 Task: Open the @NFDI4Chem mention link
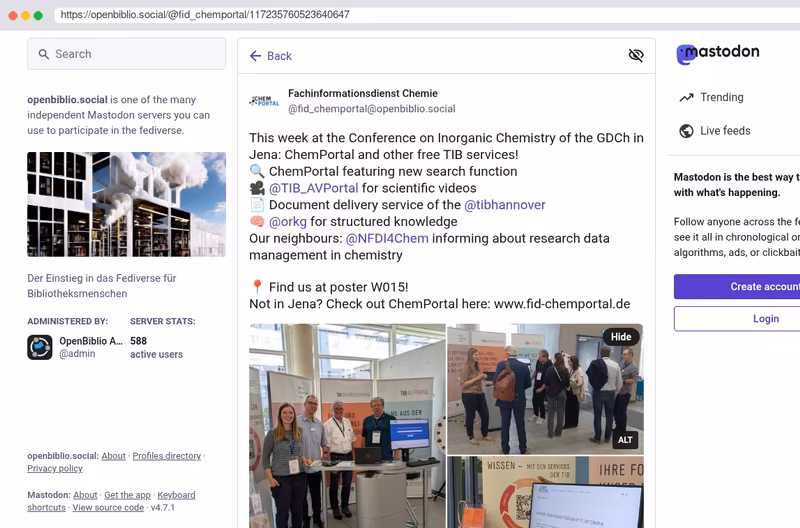387,238
